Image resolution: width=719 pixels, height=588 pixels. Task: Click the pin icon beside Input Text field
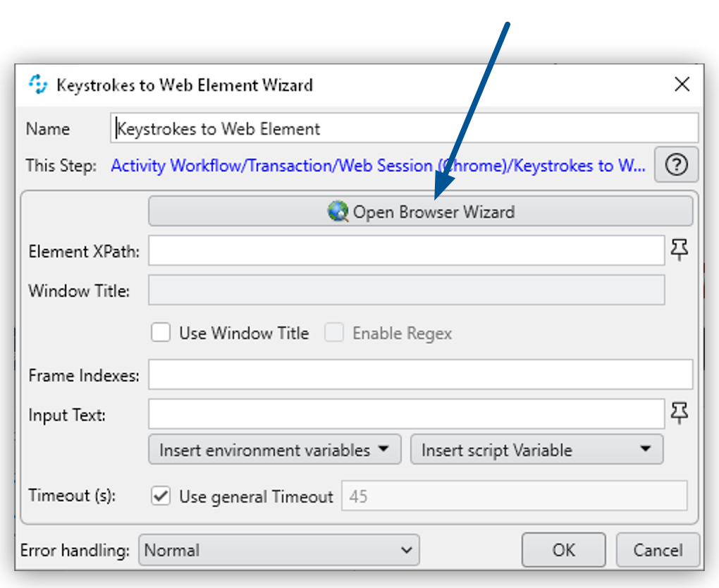pyautogui.click(x=679, y=414)
